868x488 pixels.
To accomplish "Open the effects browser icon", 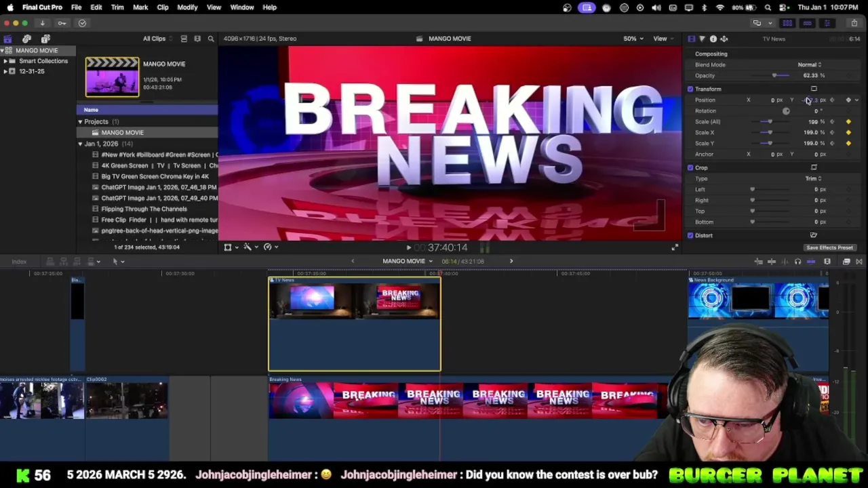I will [x=846, y=262].
